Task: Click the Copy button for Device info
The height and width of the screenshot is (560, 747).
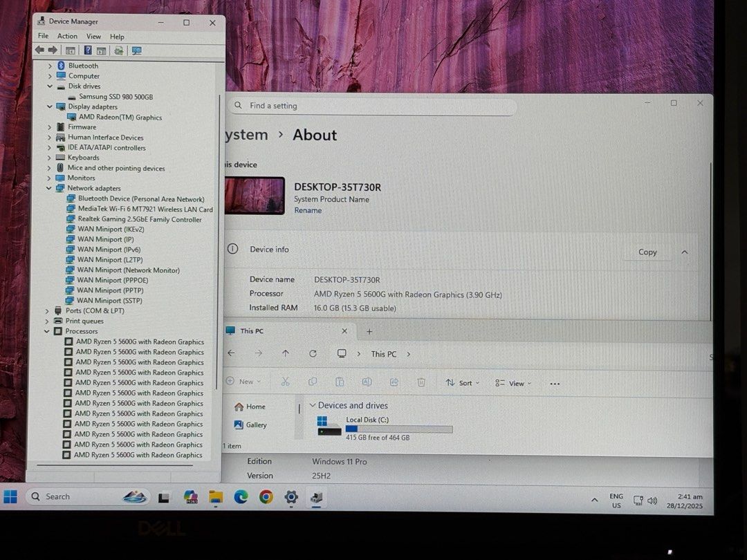Action: point(647,252)
